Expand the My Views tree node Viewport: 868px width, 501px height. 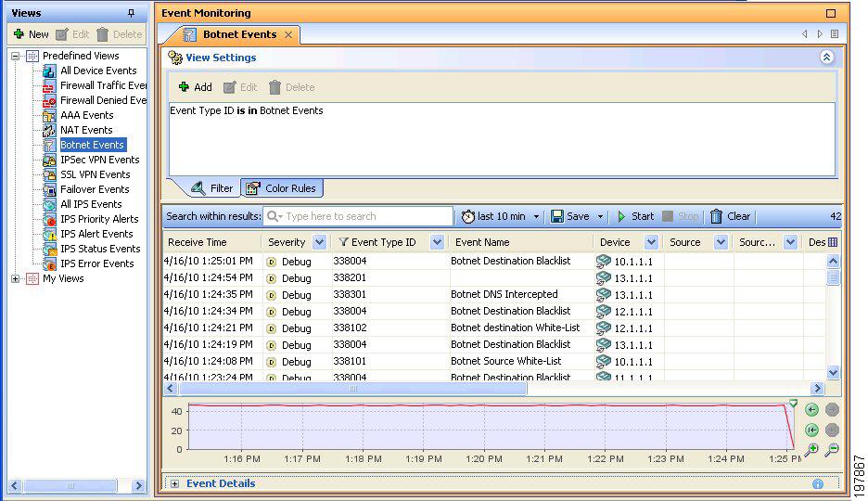point(16,278)
